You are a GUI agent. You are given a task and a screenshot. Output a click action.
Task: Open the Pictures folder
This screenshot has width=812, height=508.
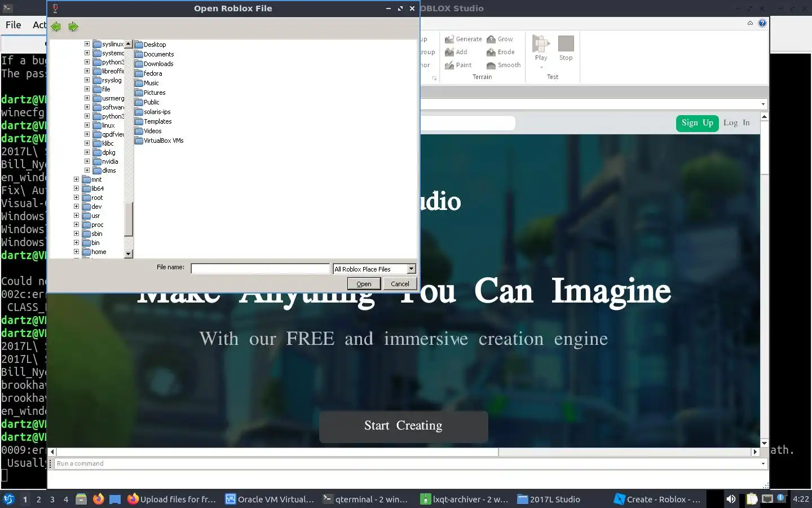(150, 93)
